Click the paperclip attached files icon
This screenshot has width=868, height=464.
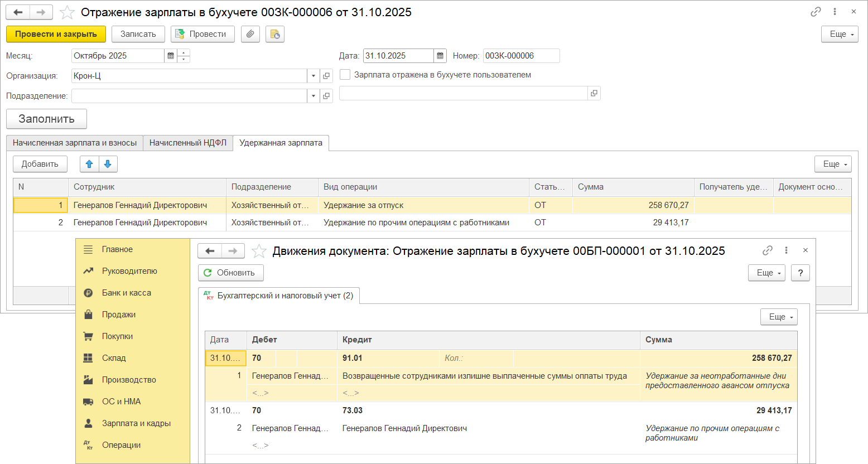tap(250, 34)
